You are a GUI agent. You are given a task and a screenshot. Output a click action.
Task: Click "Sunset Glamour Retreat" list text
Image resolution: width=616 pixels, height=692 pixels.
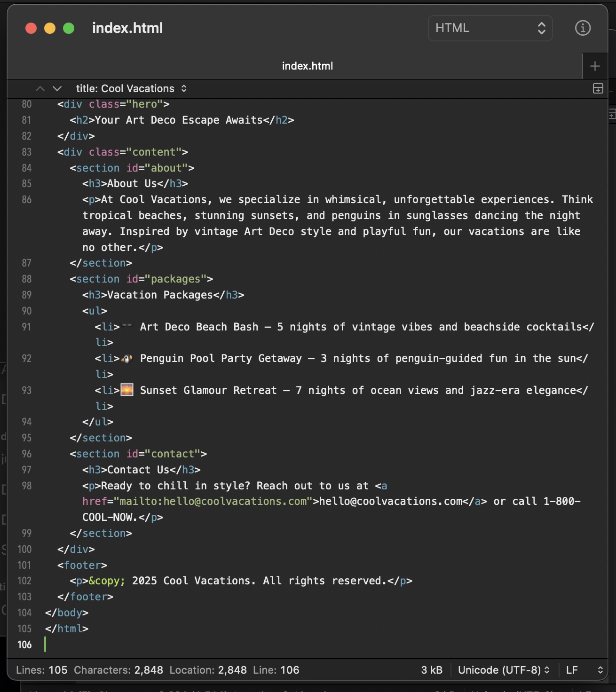click(208, 390)
